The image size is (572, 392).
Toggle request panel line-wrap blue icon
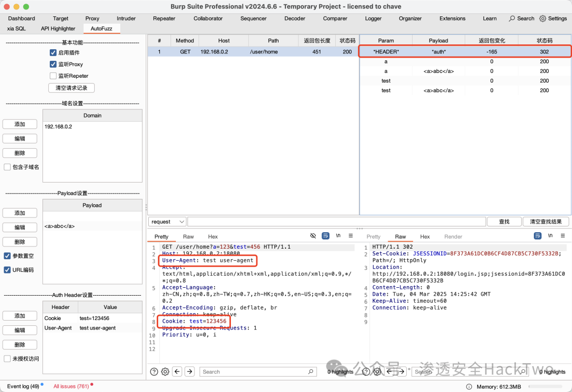coord(325,236)
